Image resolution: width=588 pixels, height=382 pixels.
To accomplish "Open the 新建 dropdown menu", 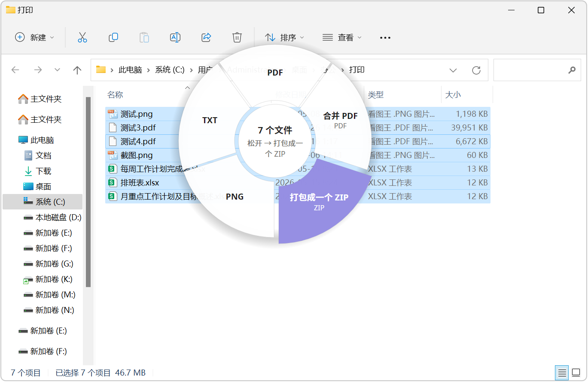I will coord(35,37).
